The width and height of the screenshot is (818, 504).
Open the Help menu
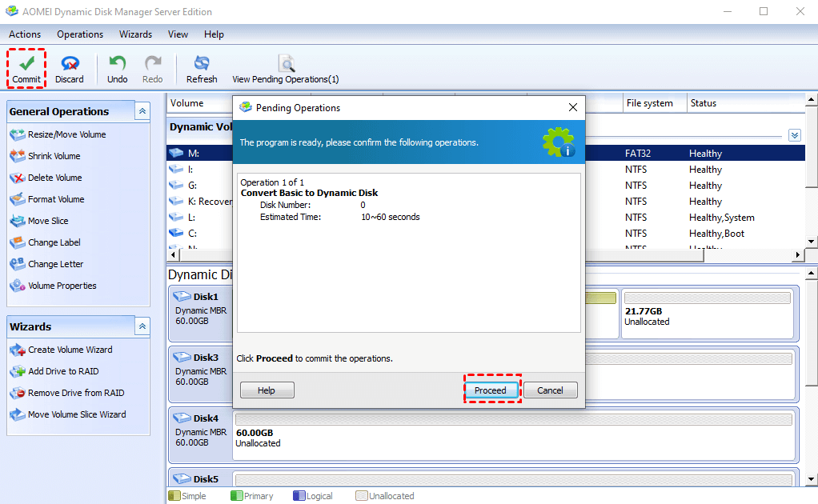(214, 34)
